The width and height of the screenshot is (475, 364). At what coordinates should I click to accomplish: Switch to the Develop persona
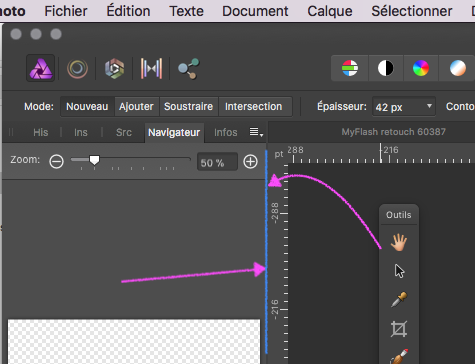(114, 69)
